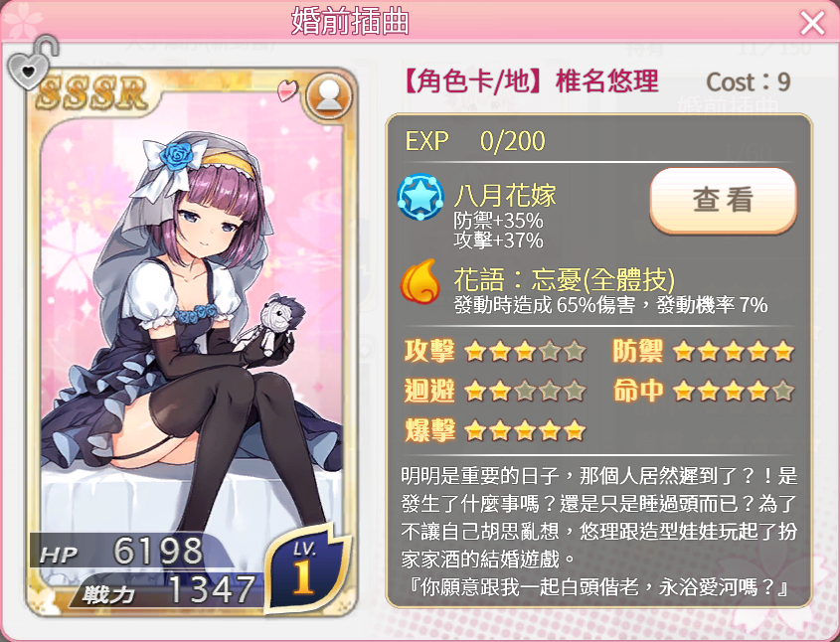This screenshot has height=642, width=840.
Task: Click the flame 花語:忘憂 skill icon
Action: tap(420, 281)
